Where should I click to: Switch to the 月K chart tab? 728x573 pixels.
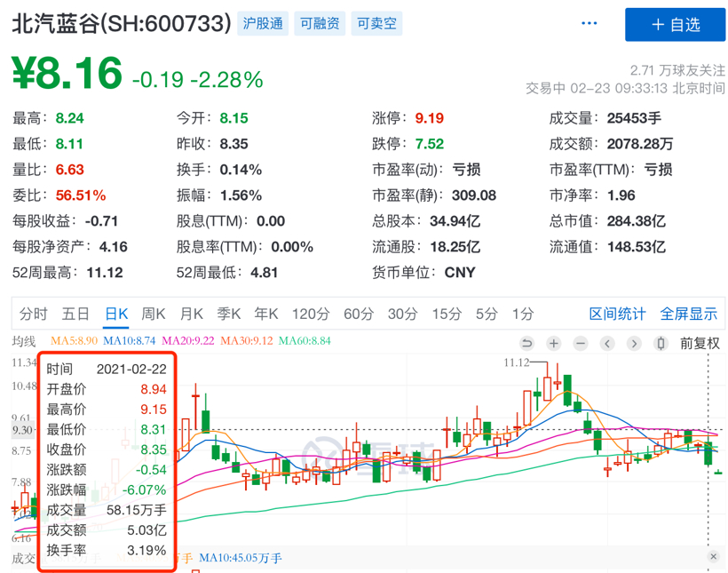pyautogui.click(x=191, y=314)
